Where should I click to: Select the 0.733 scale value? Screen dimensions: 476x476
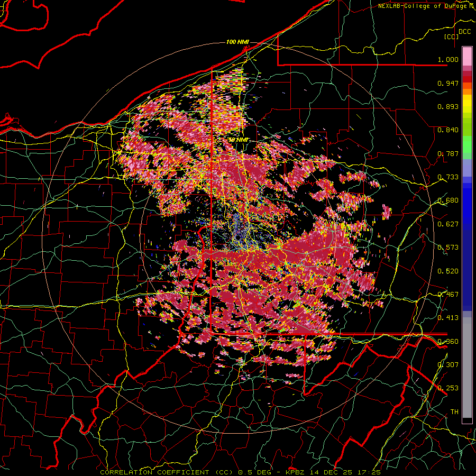click(x=448, y=177)
